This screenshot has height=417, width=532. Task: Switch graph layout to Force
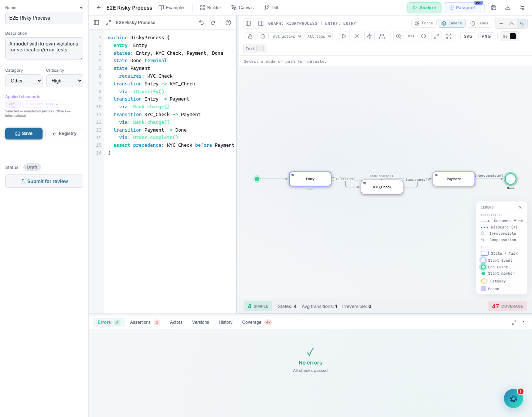point(424,23)
